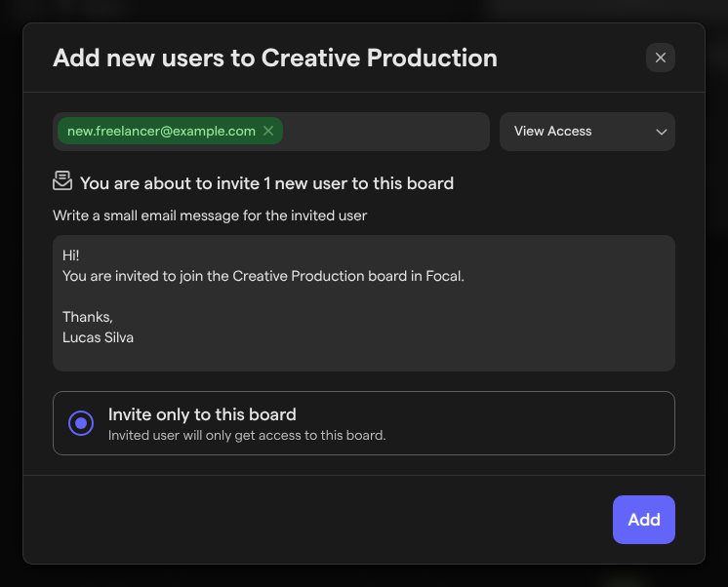Click 'You are about to invite 1 new user' heading
The image size is (728, 587).
[267, 183]
